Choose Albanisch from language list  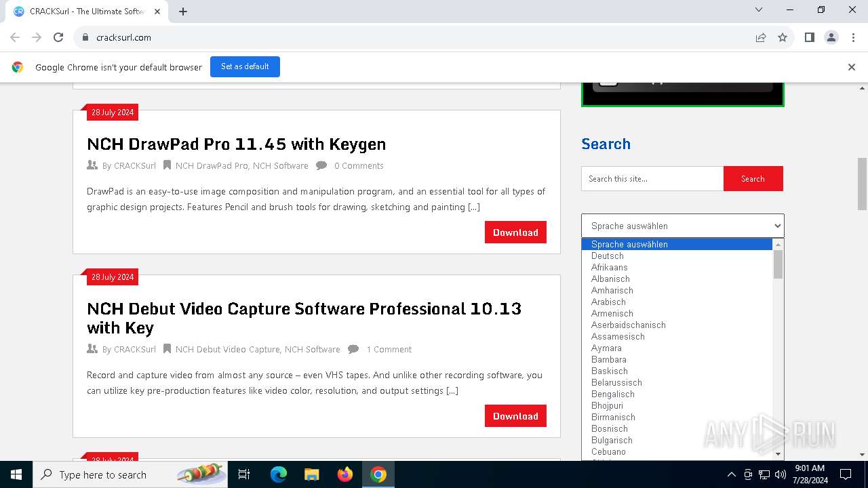click(677, 279)
